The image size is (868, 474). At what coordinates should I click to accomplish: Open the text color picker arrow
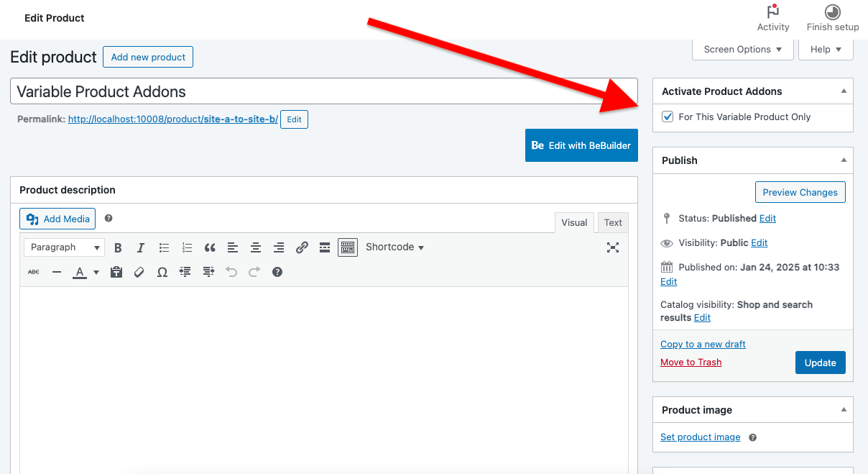96,273
